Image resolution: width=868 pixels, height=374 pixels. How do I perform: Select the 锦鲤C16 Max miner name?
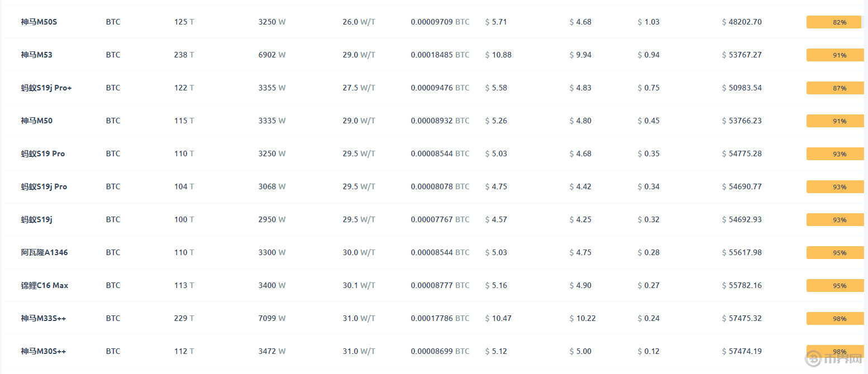pos(45,285)
